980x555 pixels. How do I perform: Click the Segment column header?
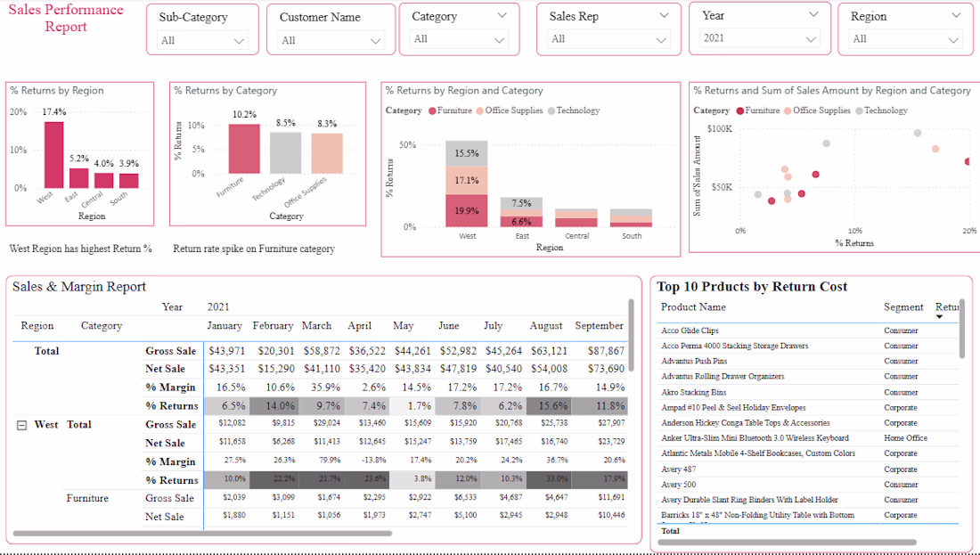[903, 307]
